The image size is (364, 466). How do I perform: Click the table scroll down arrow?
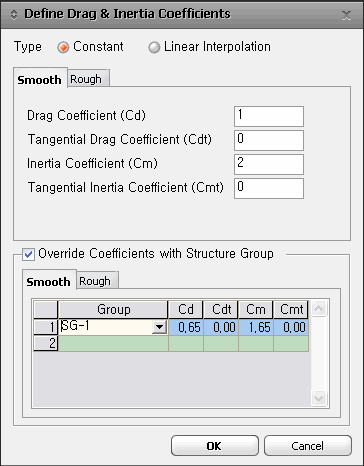[319, 398]
